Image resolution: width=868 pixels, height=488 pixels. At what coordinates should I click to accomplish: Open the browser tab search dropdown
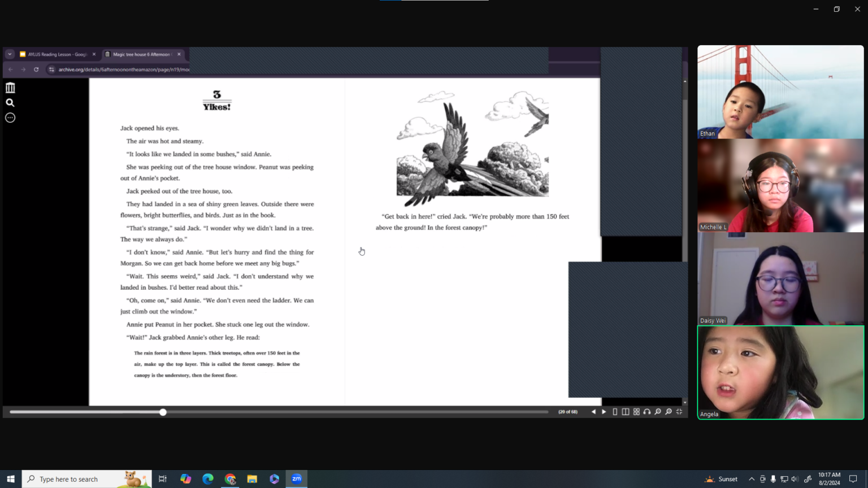[x=10, y=54]
